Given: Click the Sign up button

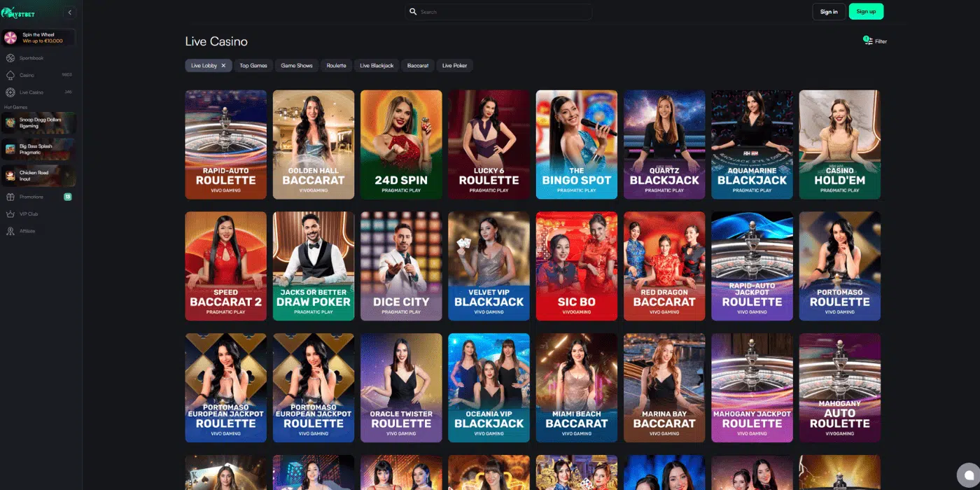Looking at the screenshot, I should coord(866,12).
